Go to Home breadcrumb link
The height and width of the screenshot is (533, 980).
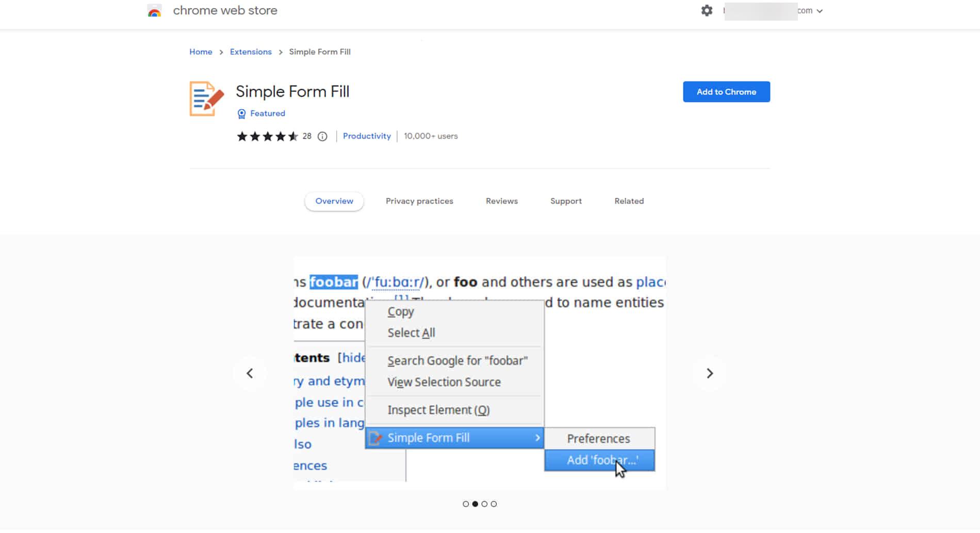coord(201,52)
